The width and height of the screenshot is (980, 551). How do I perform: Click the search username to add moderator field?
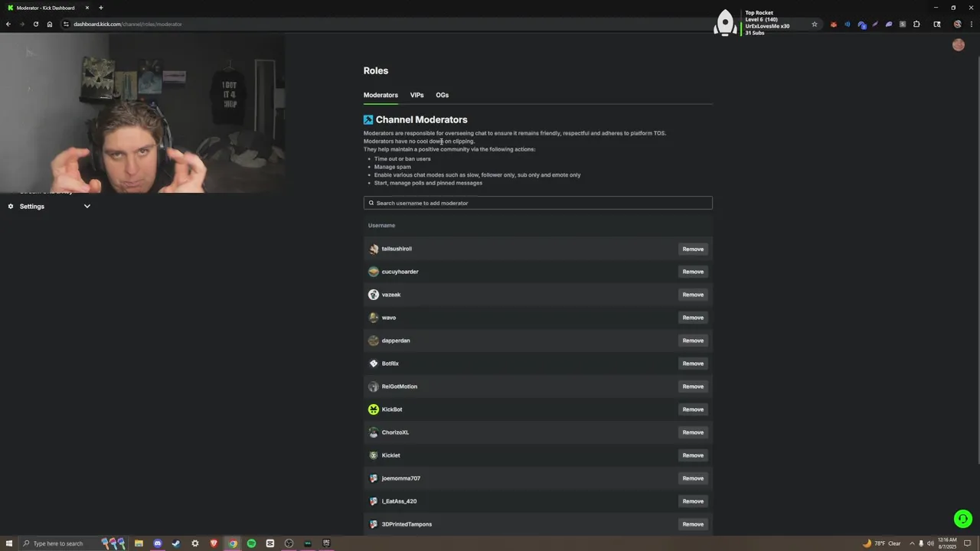coord(537,203)
